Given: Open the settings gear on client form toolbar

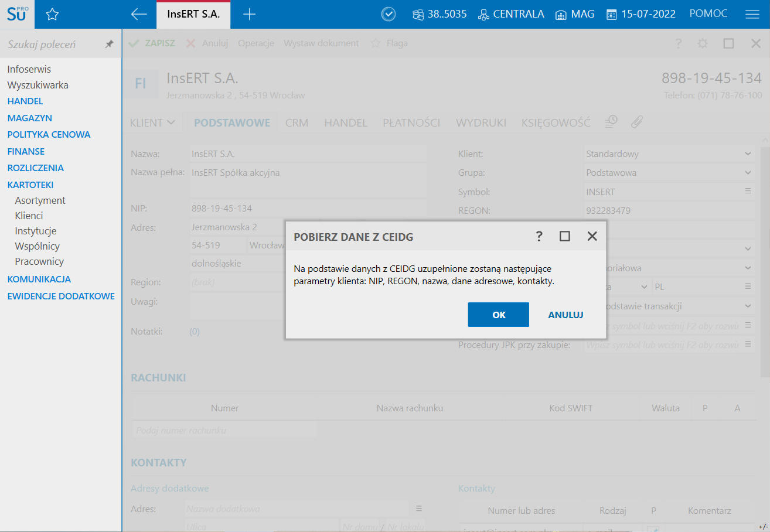Looking at the screenshot, I should (x=703, y=43).
